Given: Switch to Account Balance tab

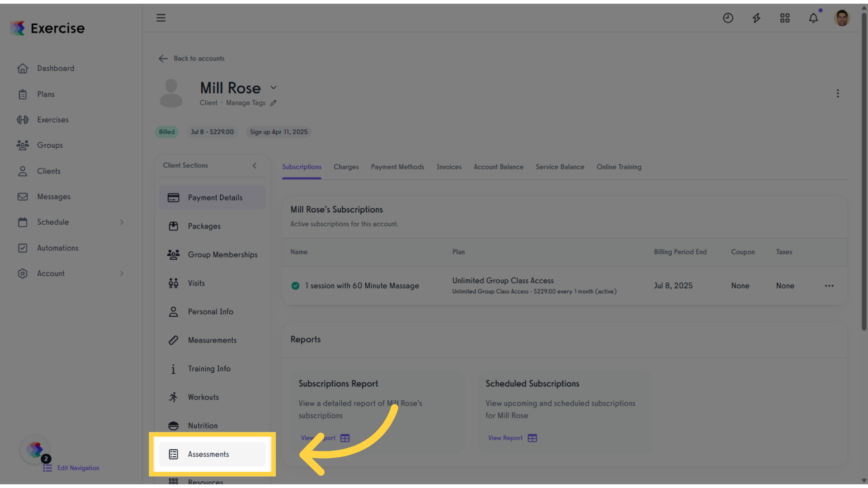Looking at the screenshot, I should point(498,167).
